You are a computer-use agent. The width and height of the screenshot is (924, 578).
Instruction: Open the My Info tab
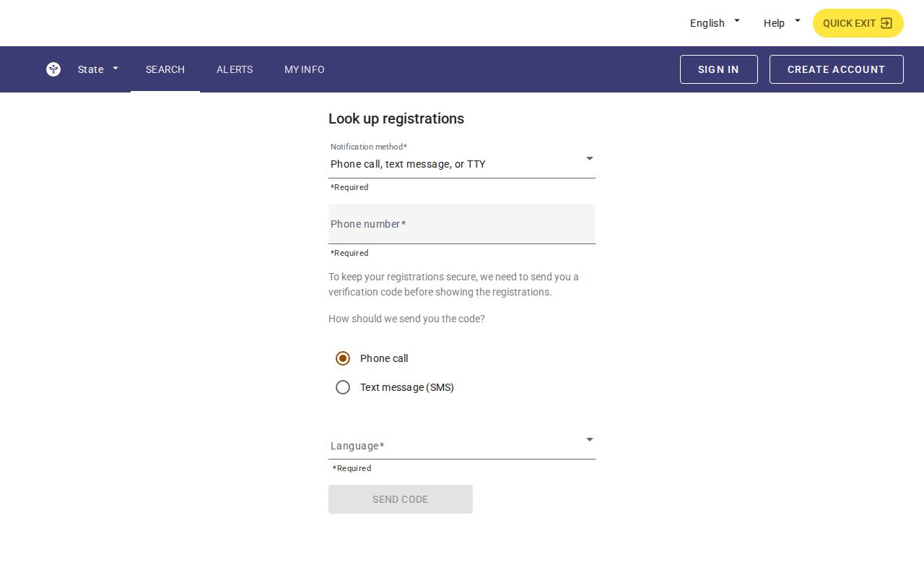305,69
